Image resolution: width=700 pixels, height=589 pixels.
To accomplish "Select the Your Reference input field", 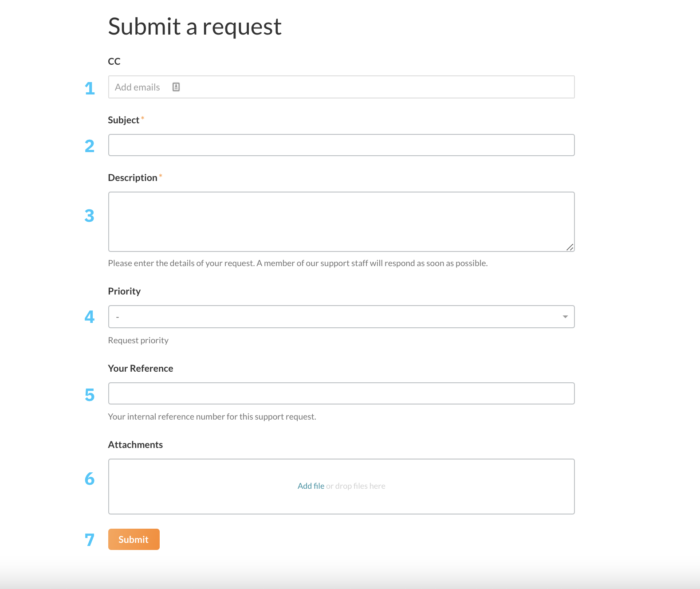I will point(341,393).
